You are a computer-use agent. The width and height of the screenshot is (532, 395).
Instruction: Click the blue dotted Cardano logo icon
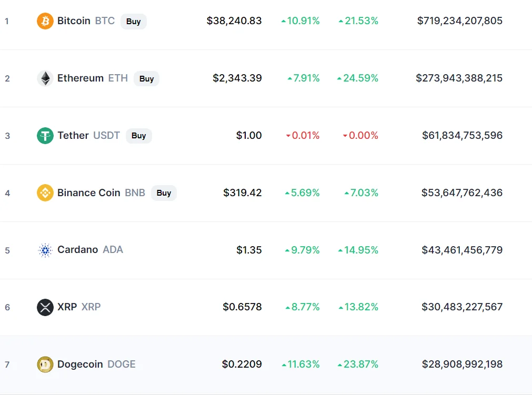pos(45,250)
